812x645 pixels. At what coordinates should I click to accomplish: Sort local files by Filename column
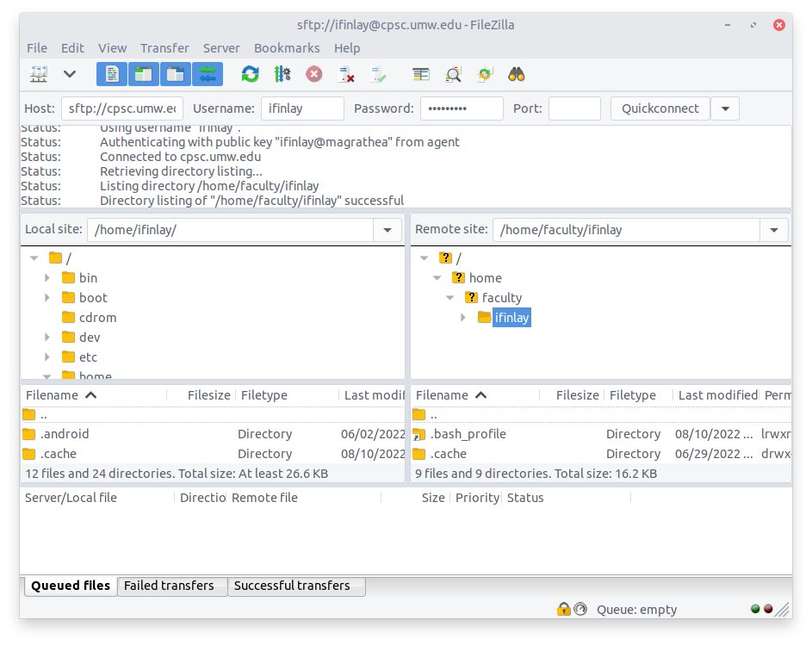click(94, 395)
